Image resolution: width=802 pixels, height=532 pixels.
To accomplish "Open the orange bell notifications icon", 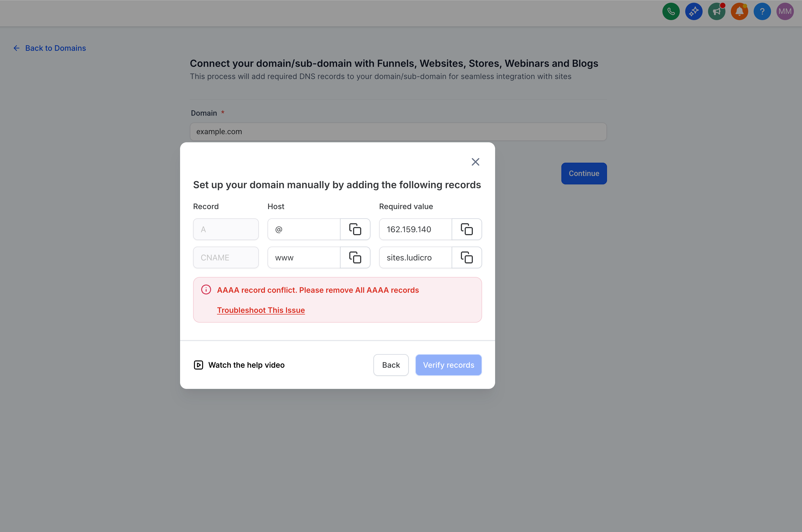I will click(739, 11).
